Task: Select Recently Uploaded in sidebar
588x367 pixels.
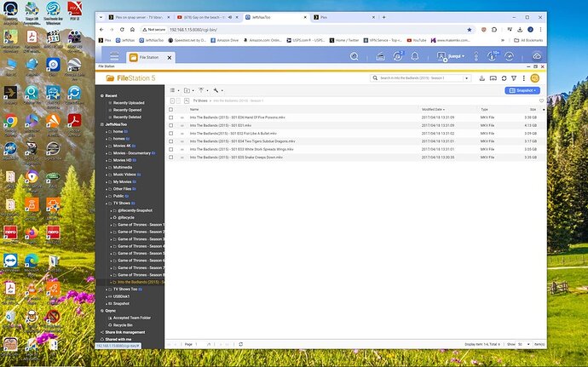Action: [129, 103]
